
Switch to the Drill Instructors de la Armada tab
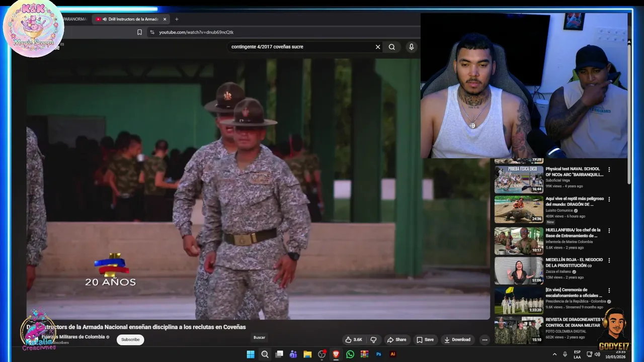pyautogui.click(x=131, y=19)
